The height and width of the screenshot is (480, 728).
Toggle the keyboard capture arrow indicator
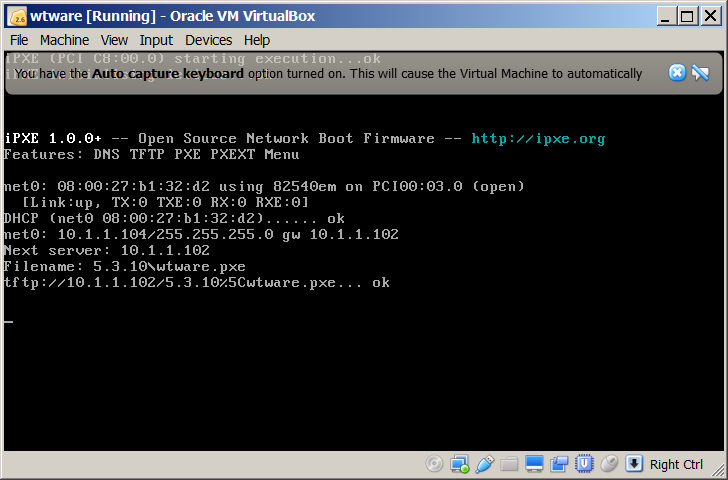(x=634, y=464)
